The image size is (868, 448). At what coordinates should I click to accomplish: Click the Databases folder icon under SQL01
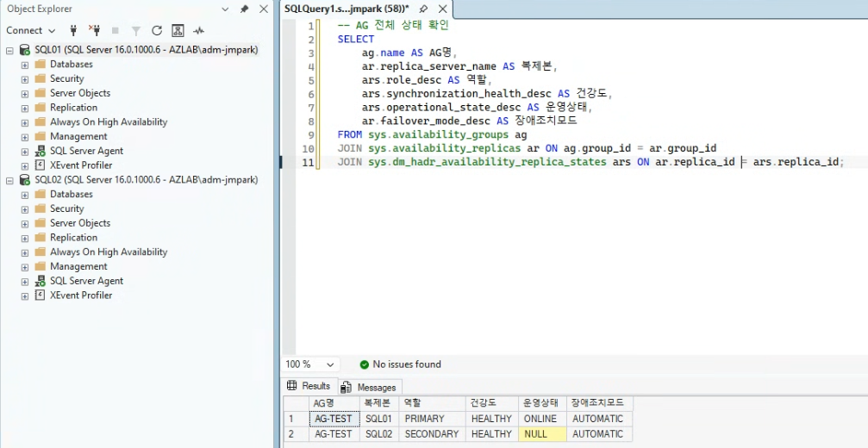click(40, 64)
